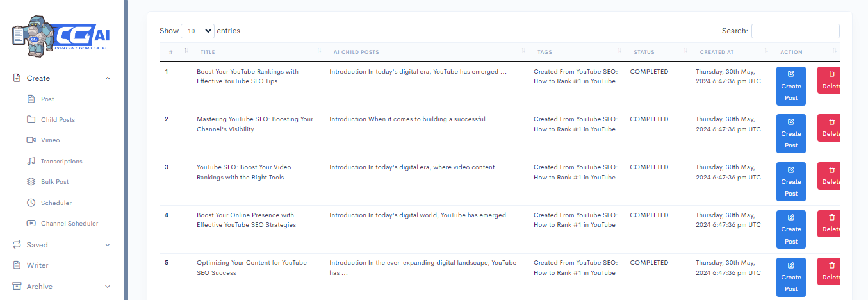868x300 pixels.
Task: Click title "Optimizing Your Content for YouTube SEO Success"
Action: (252, 268)
